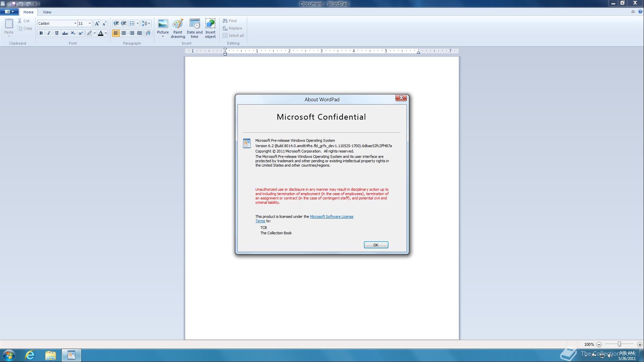Click the Paste clipboard icon
This screenshot has width=644, height=362.
[x=9, y=24]
